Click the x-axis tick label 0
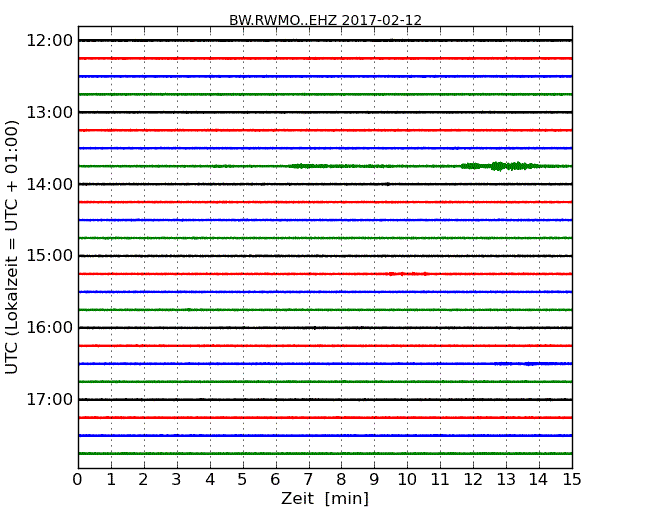The width and height of the screenshot is (650, 520). (x=78, y=480)
